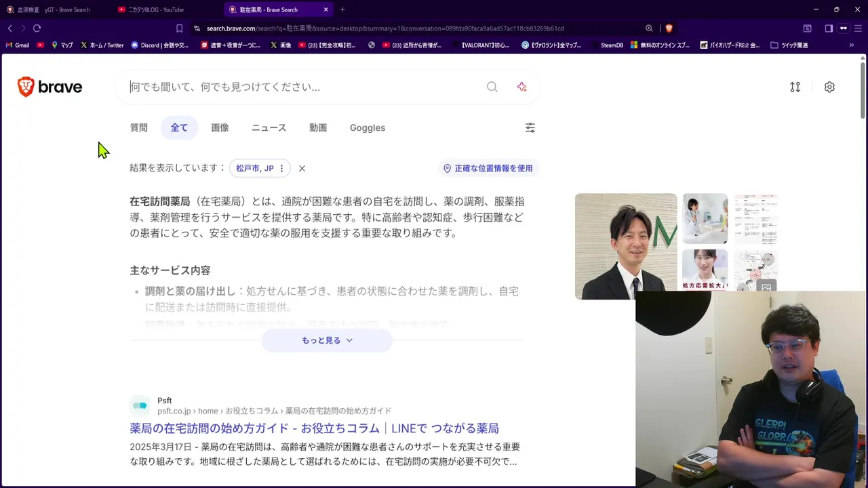
Task: Open 薬局の在宅訪問の始め方ガイド result link
Action: (x=314, y=428)
